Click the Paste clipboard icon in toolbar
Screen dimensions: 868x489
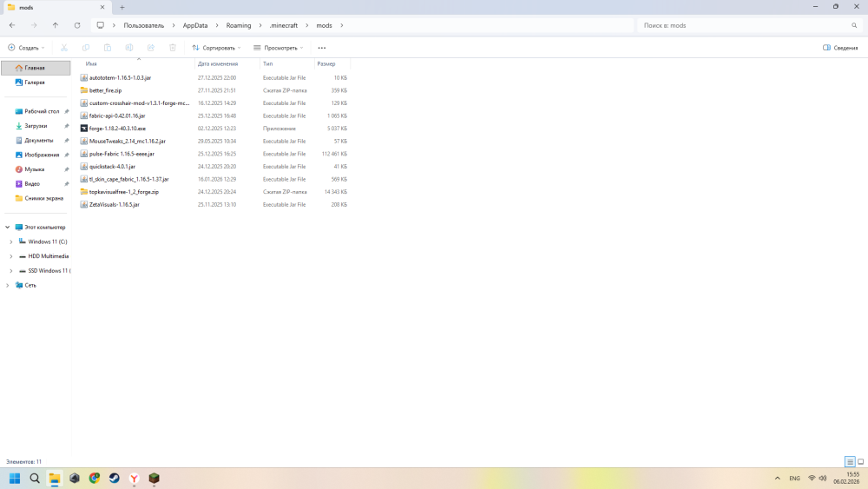(108, 48)
